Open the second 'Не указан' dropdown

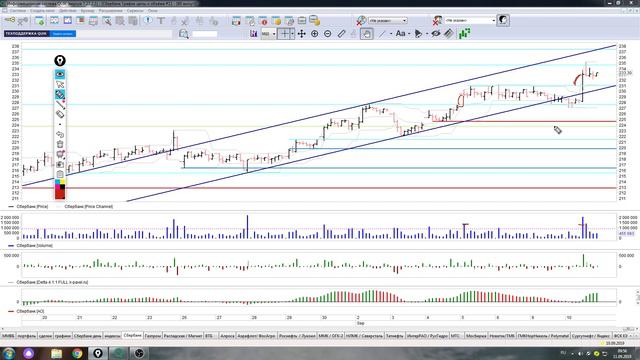[470, 20]
